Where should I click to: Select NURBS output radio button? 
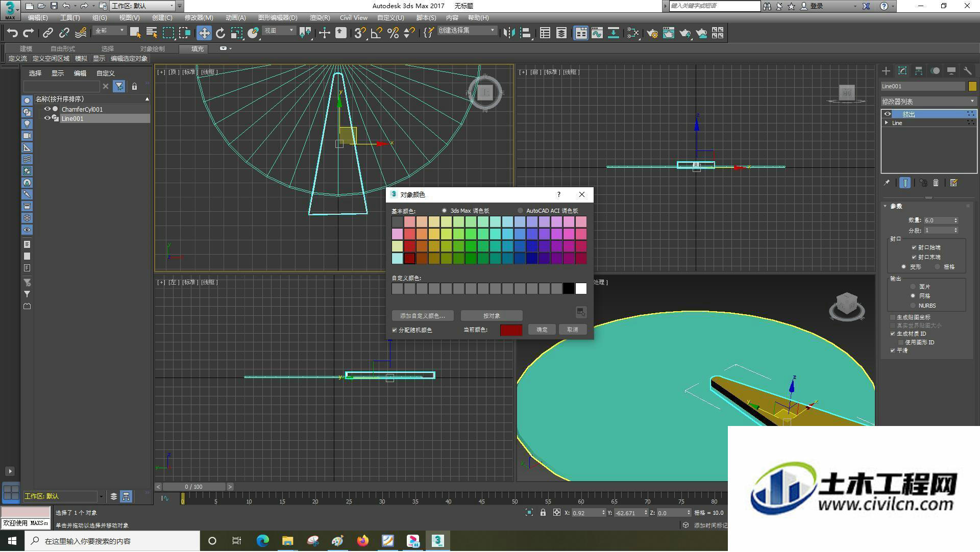coord(913,306)
